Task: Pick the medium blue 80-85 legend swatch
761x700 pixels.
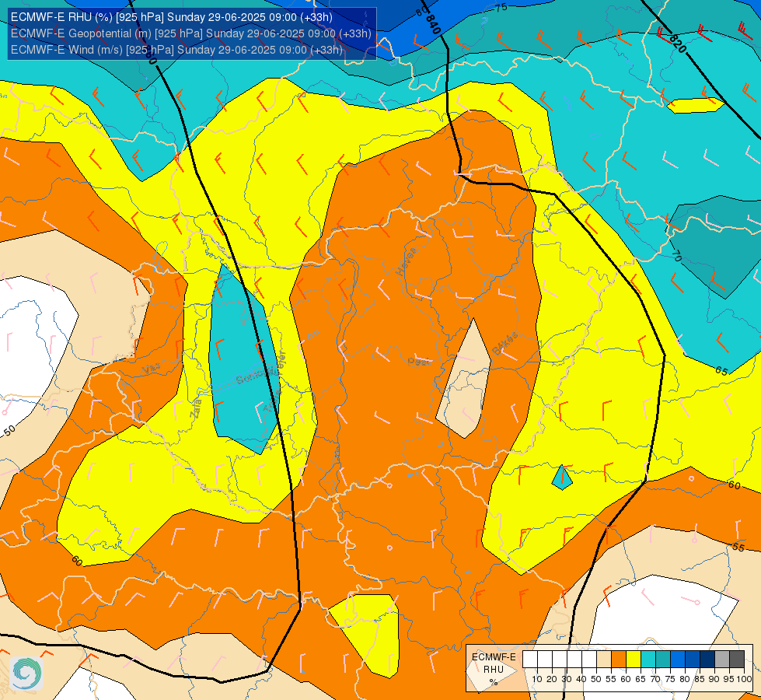Action: pyautogui.click(x=692, y=660)
